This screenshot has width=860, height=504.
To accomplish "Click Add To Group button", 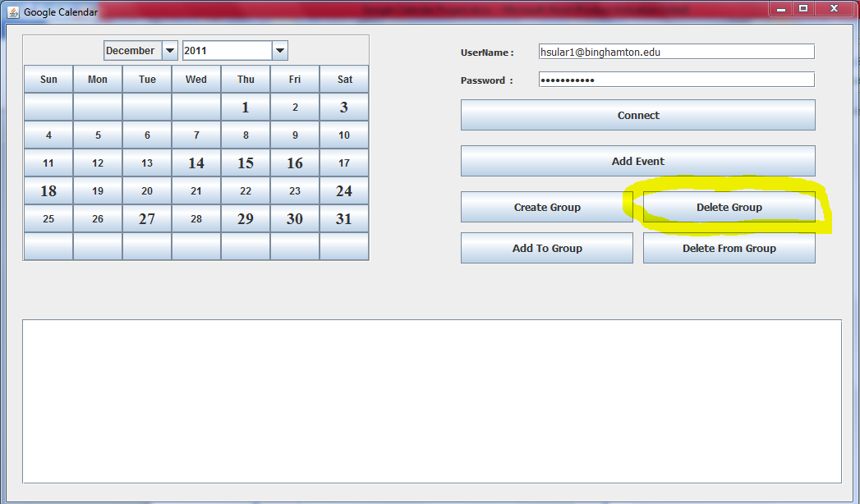I will click(x=546, y=248).
